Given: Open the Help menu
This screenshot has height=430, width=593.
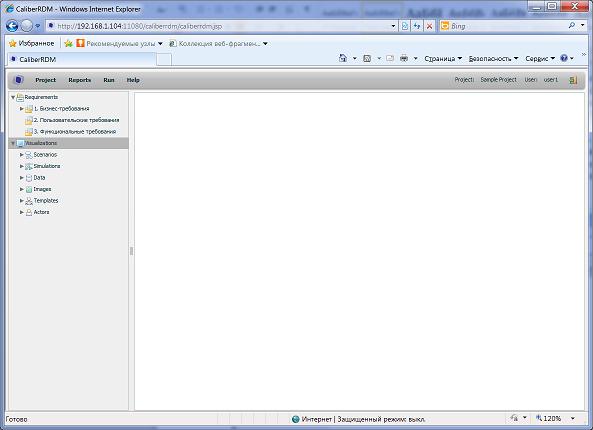Looking at the screenshot, I should [133, 80].
